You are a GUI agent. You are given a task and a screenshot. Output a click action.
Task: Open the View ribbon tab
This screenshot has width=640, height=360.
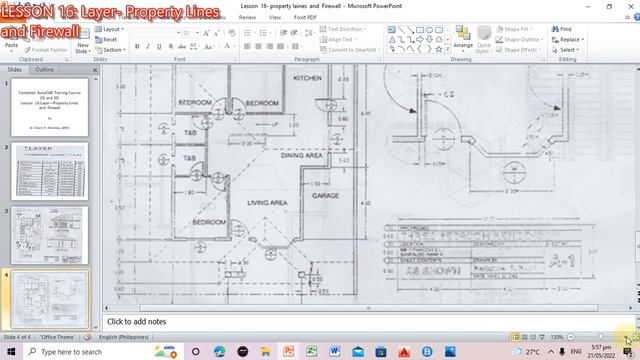point(275,18)
